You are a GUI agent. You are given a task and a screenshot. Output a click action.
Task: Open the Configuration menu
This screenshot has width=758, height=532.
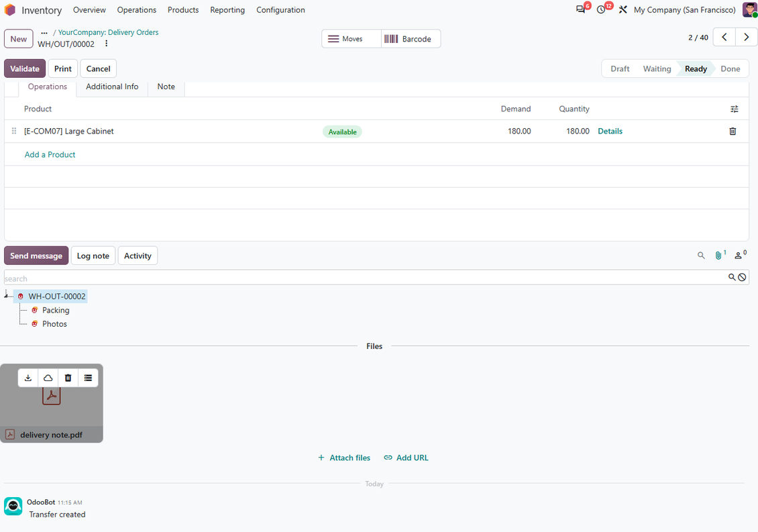(x=280, y=9)
